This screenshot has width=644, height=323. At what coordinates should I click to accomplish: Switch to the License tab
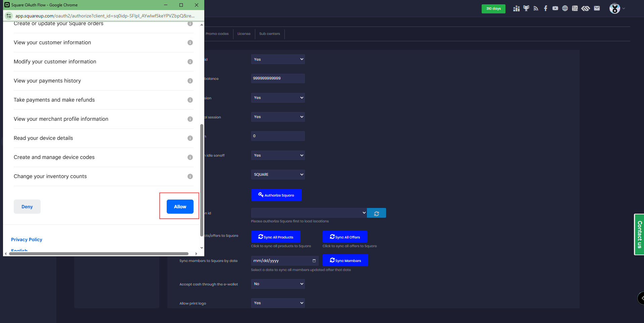(244, 34)
